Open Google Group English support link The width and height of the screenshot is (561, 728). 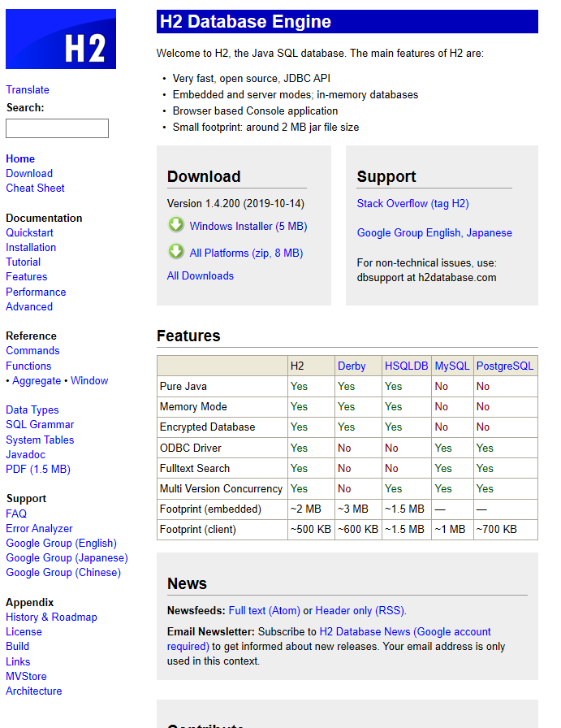pyautogui.click(x=409, y=232)
